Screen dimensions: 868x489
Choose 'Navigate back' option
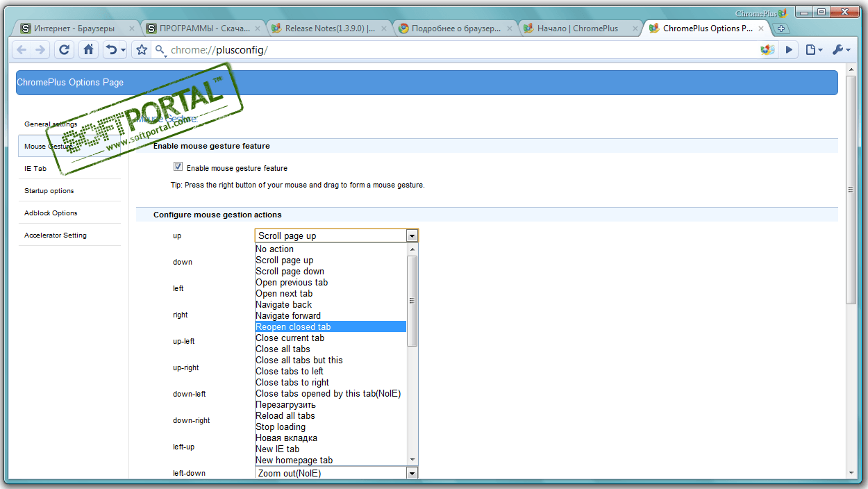[331, 304]
